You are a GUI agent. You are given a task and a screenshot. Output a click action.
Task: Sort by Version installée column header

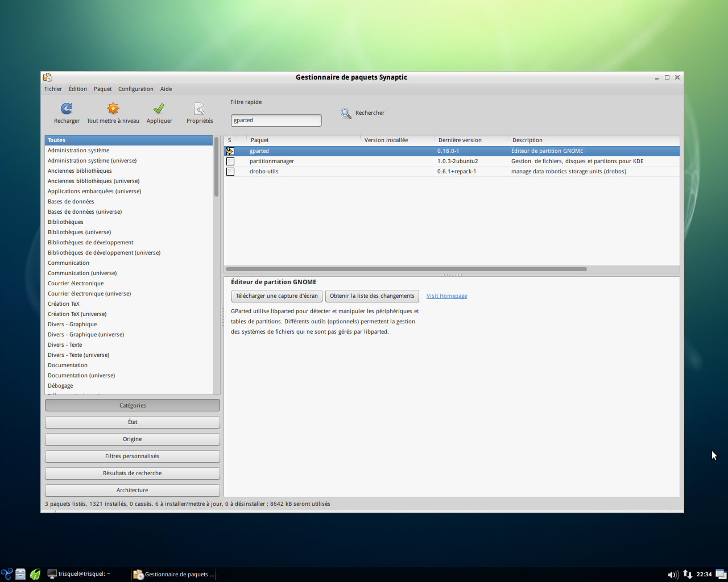pos(397,140)
